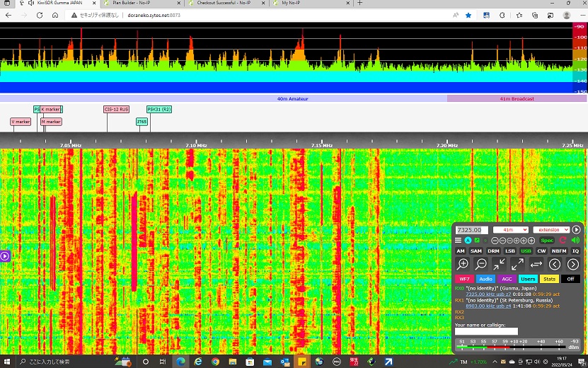Screen dimensions: 588x368
Task: Switch to the Plan Builder browser tab
Action: 131,4
